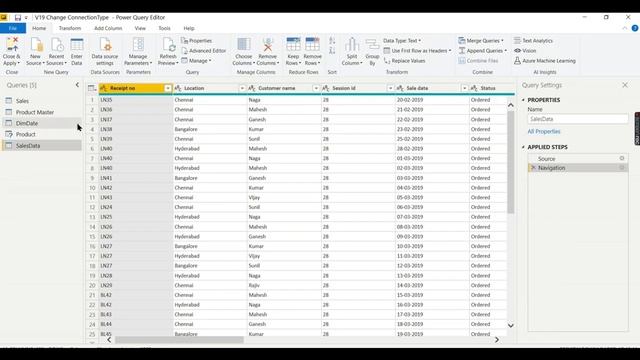Collapse the ribbon with the caret
Image resolution: width=640 pixels, height=360 pixels.
click(624, 28)
